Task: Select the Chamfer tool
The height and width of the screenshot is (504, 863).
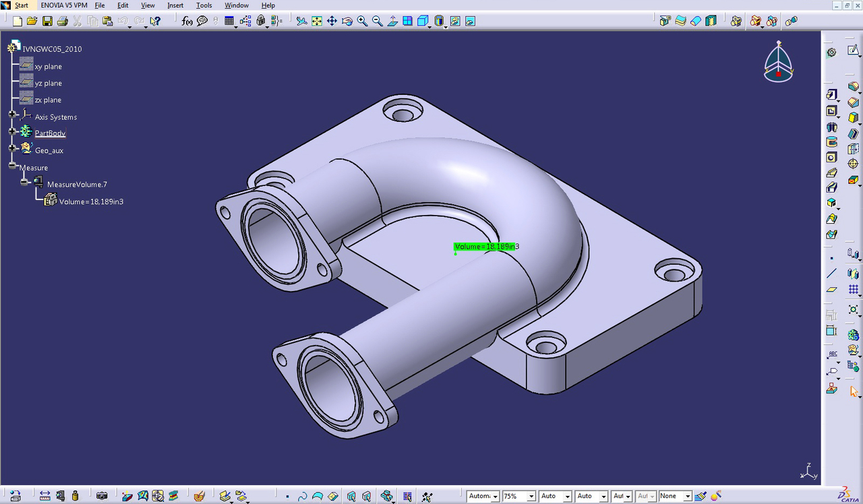Action: 852,102
